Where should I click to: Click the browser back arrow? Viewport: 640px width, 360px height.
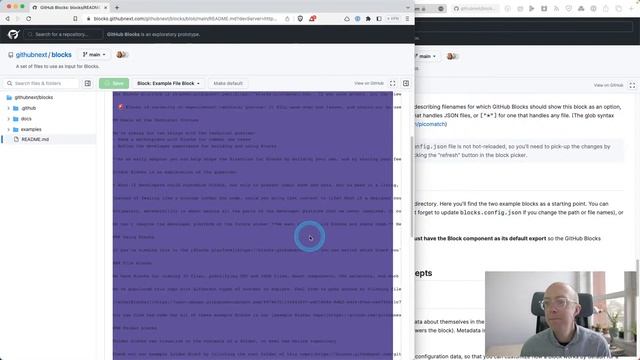tap(7, 19)
